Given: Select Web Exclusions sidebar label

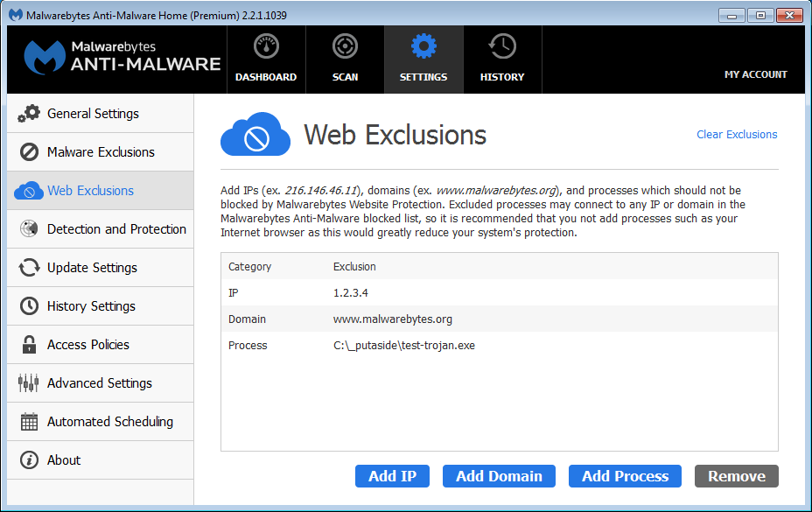Looking at the screenshot, I should point(91,191).
